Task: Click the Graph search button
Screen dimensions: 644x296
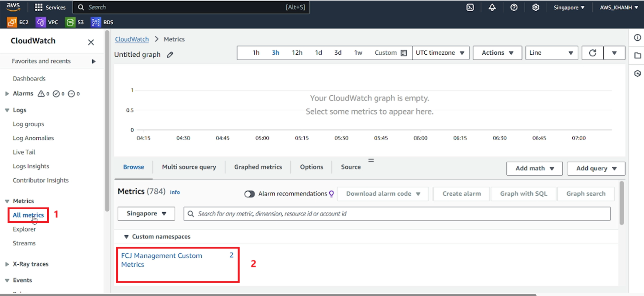Action: pyautogui.click(x=586, y=194)
